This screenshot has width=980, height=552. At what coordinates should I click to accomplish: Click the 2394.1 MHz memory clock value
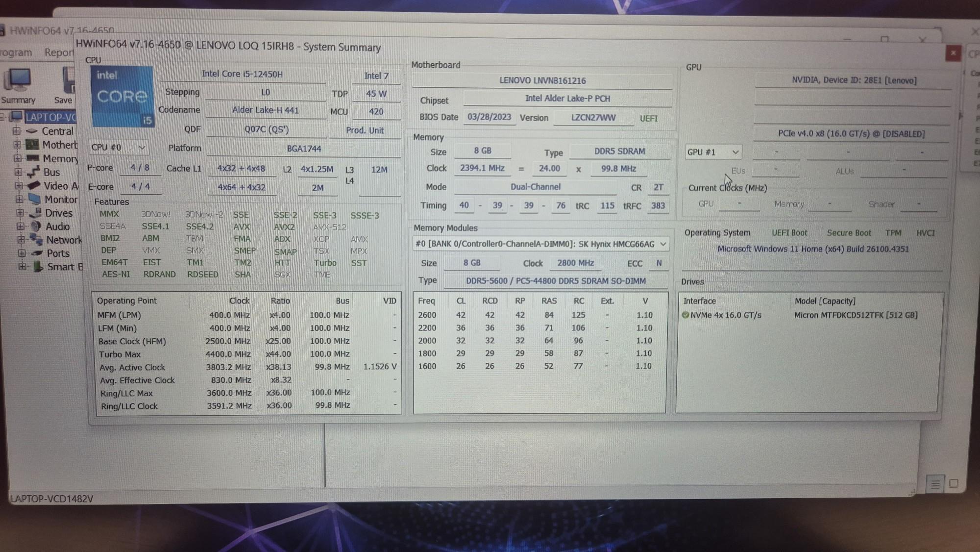(482, 168)
